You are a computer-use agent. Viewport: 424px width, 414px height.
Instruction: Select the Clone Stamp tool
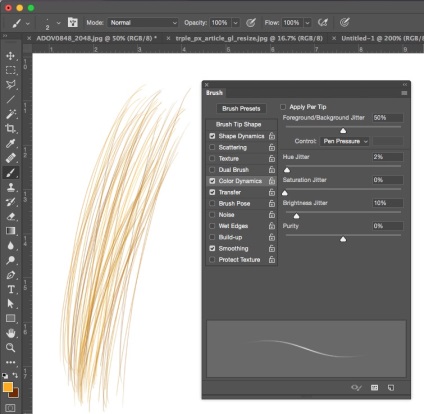coord(10,187)
